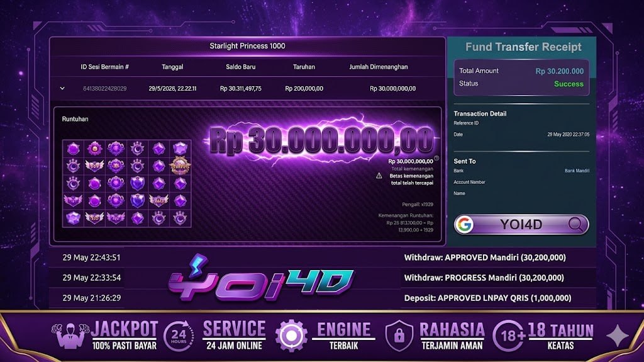644x362 pixels.
Task: Expand the session row chevron
Action: pos(62,88)
